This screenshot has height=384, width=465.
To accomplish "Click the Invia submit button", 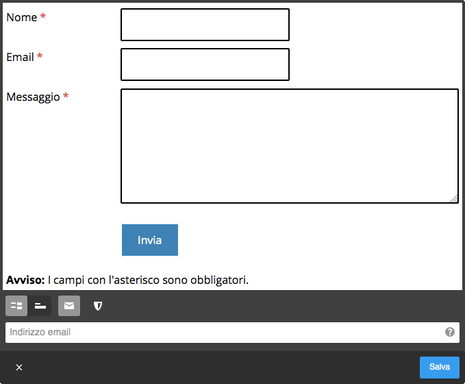I will click(150, 240).
